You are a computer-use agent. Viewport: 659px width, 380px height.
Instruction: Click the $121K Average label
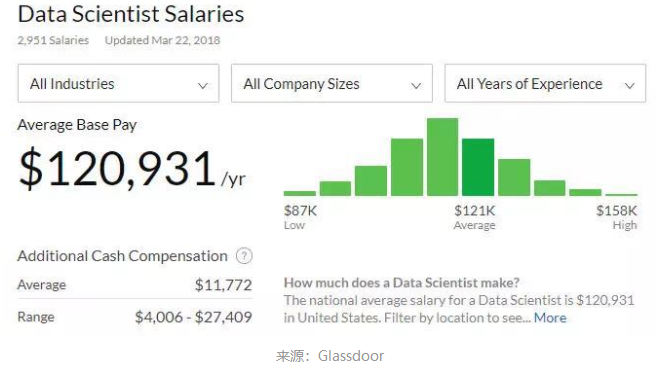pyautogui.click(x=474, y=217)
